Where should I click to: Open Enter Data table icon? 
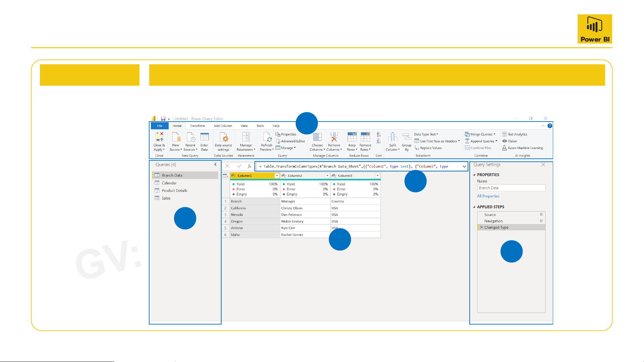204,137
